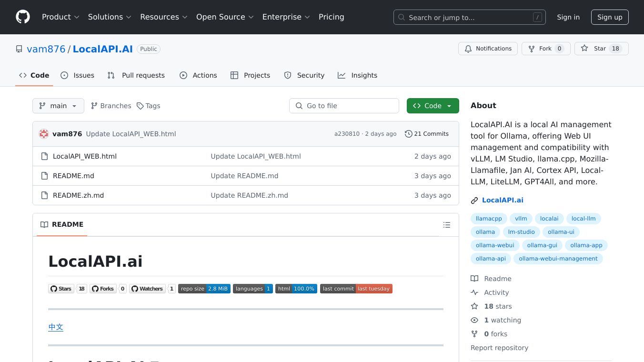Click vam876 avatar in commit row
644x362 pixels.
pos(44,134)
